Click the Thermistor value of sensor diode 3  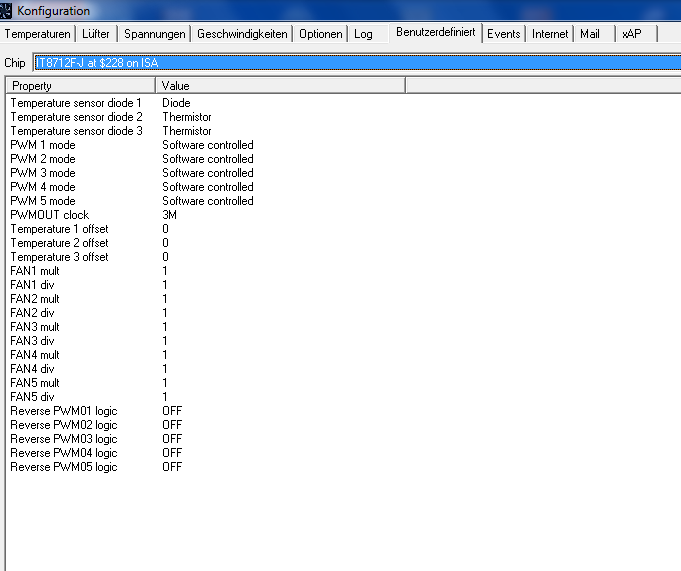tap(187, 131)
